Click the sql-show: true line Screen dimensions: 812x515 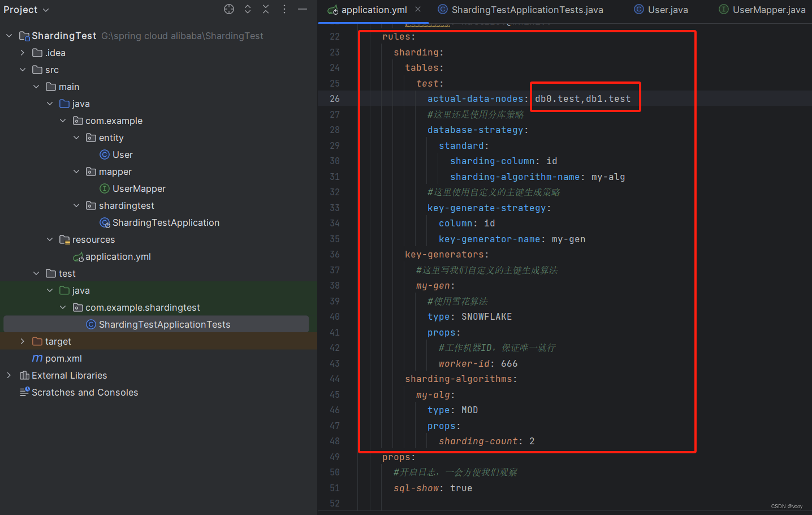point(433,488)
